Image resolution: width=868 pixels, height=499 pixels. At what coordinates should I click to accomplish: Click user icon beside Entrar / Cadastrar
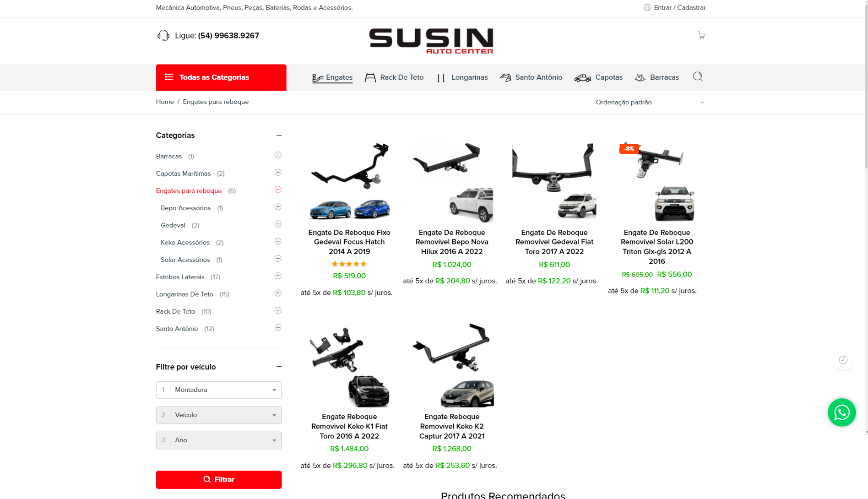coord(647,7)
